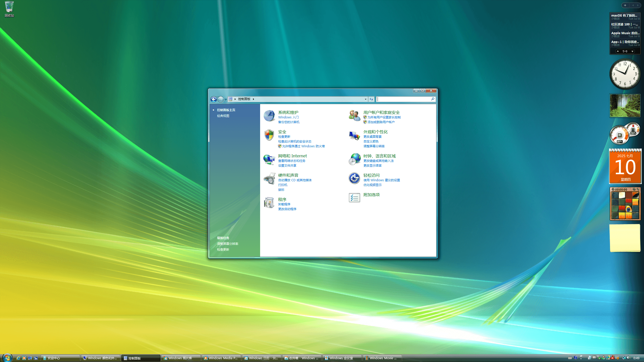This screenshot has height=362, width=644.
Task: Click the CPU meter gadget
Action: click(625, 133)
